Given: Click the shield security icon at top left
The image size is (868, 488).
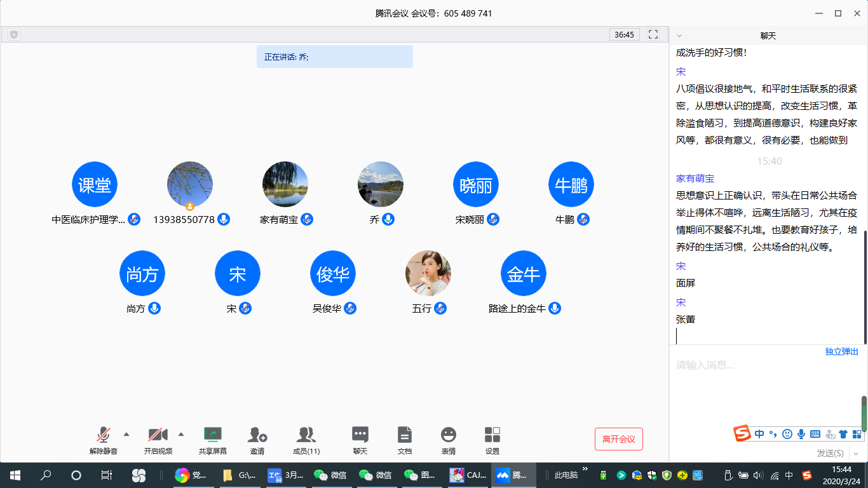Looking at the screenshot, I should point(14,34).
